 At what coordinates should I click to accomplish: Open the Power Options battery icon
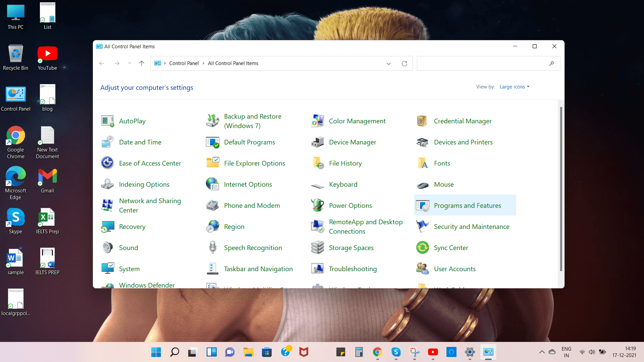[x=317, y=205]
